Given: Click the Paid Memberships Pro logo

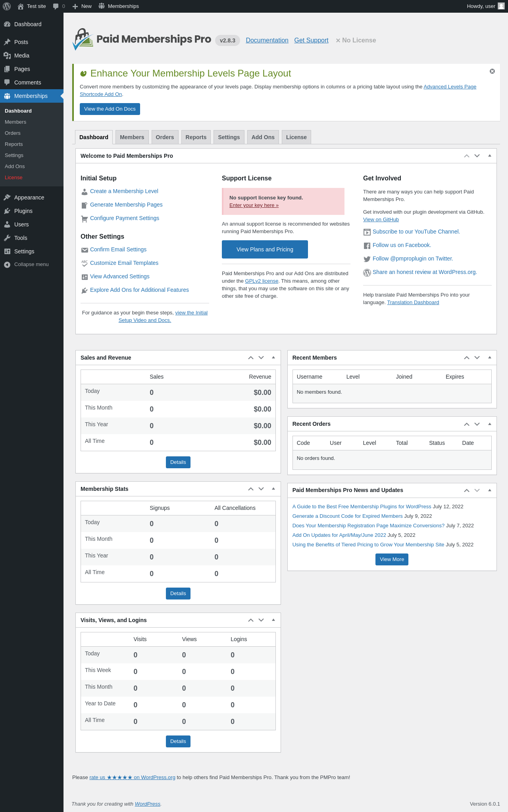Looking at the screenshot, I should [142, 39].
